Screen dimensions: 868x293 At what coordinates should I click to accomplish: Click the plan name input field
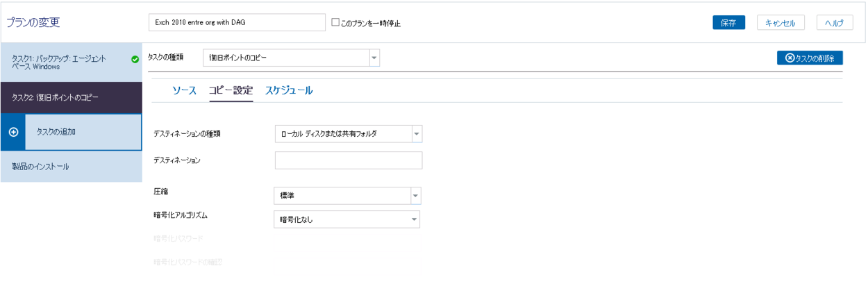click(237, 22)
